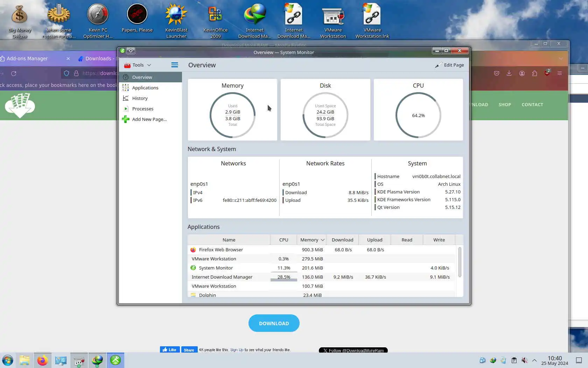Click the muted volume tray icon
588x368 pixels.
[524, 360]
